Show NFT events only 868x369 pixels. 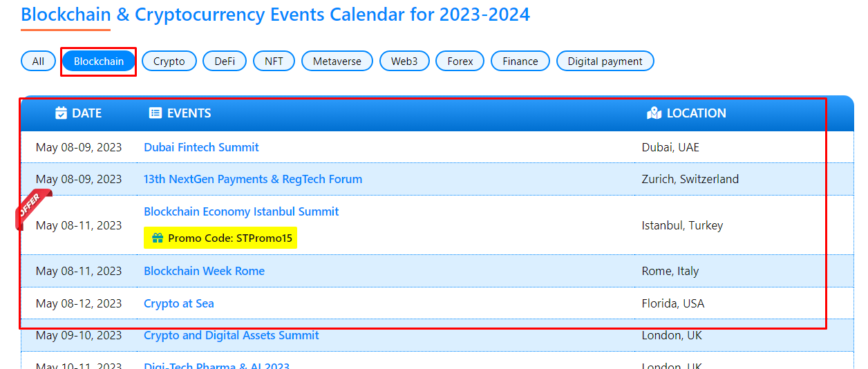click(x=274, y=61)
